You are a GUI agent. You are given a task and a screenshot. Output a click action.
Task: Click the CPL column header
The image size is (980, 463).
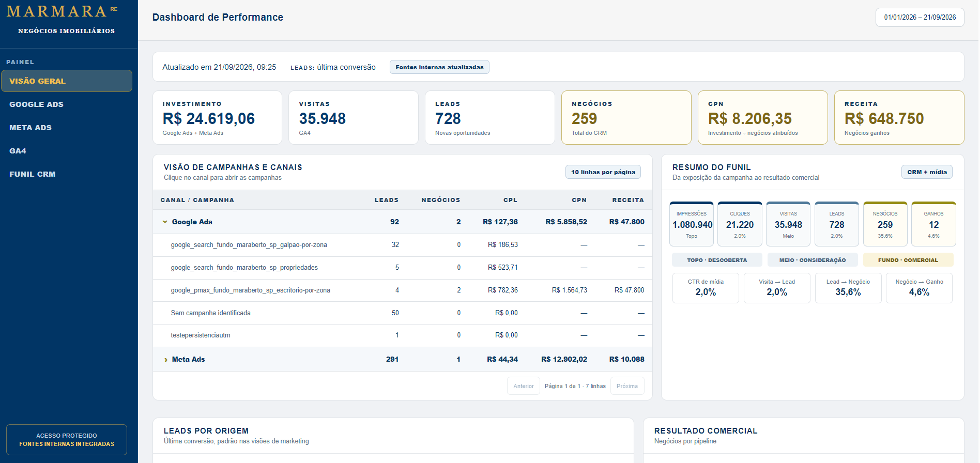pos(510,200)
